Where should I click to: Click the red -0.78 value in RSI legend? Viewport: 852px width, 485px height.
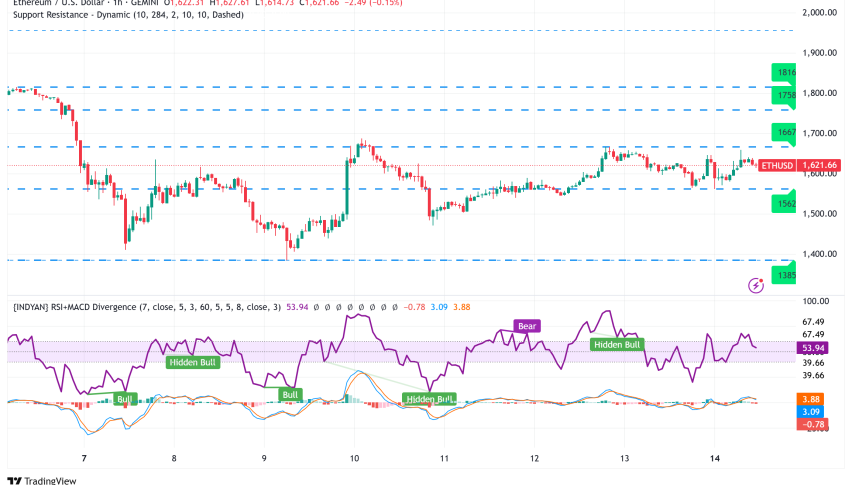click(415, 307)
